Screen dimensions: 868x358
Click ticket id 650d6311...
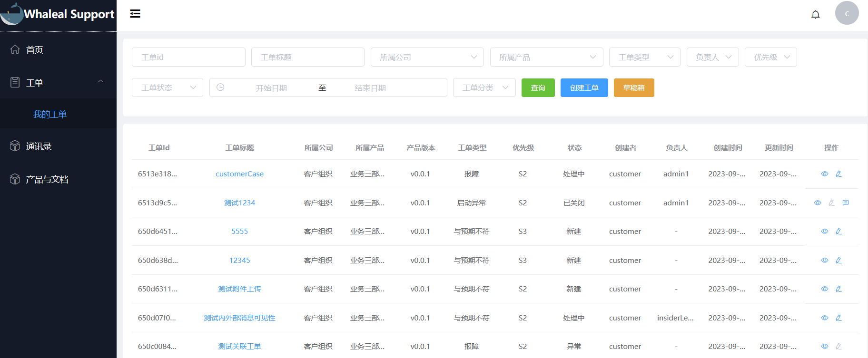pos(158,289)
